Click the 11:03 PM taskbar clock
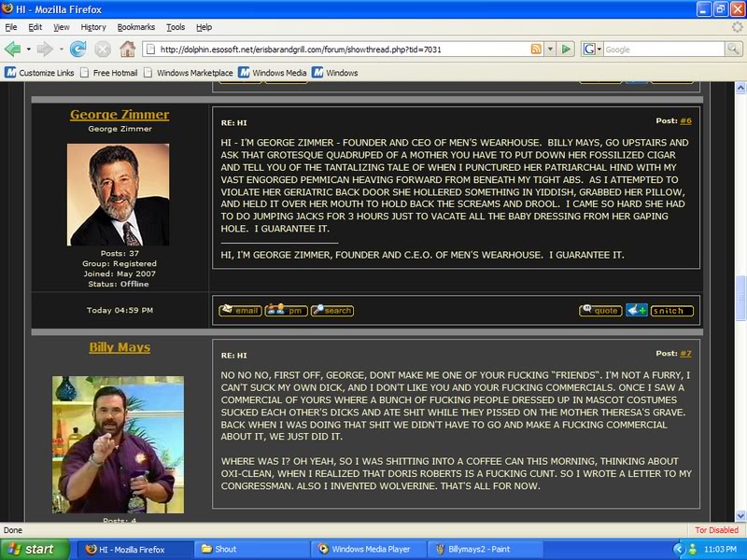 720,549
